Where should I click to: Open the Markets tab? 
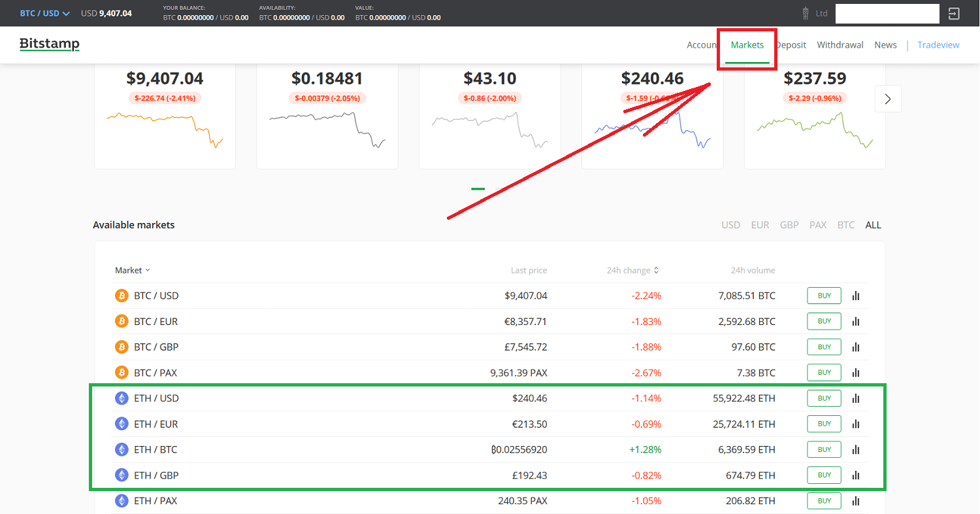(x=747, y=45)
